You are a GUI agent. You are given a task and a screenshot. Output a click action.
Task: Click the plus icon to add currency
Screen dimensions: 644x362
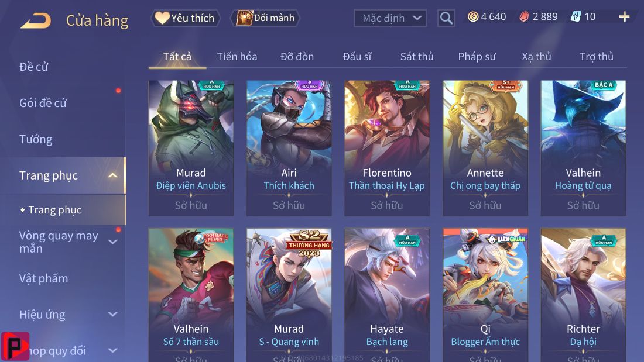click(624, 17)
